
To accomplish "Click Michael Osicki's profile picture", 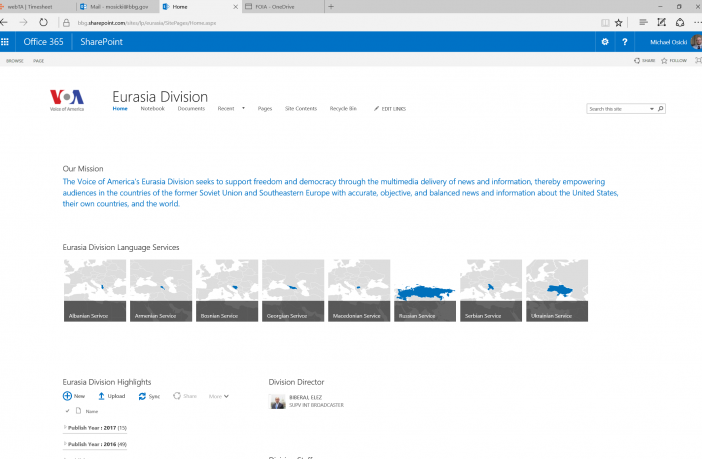I will tap(696, 42).
